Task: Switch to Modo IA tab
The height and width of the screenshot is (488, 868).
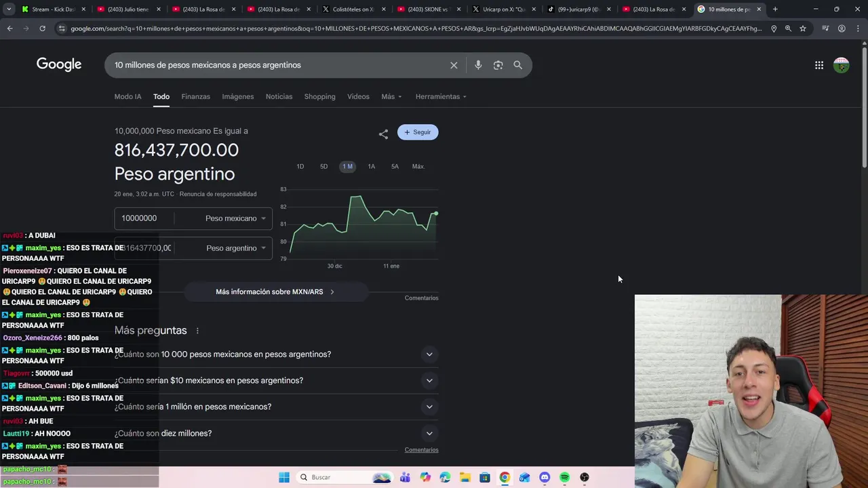Action: (127, 96)
